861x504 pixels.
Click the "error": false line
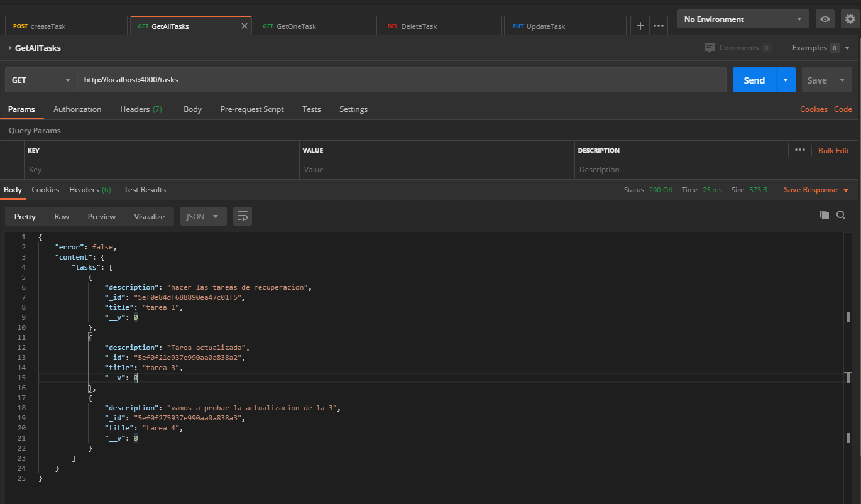pos(85,247)
